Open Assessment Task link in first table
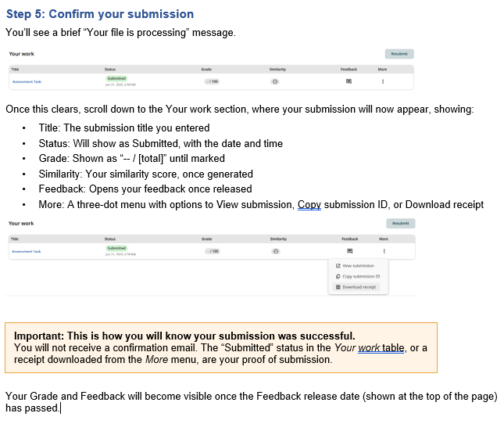 [27, 81]
